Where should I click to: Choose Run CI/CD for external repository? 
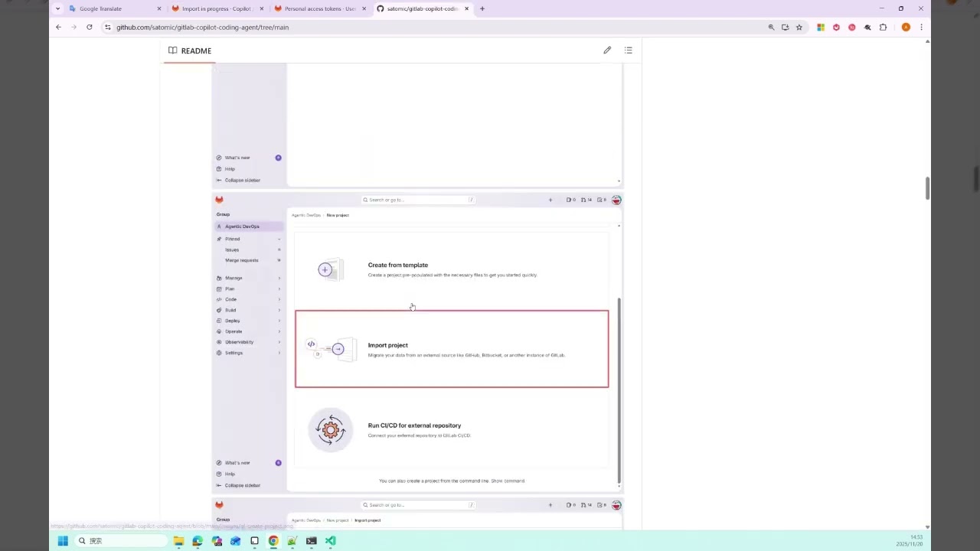coord(452,430)
